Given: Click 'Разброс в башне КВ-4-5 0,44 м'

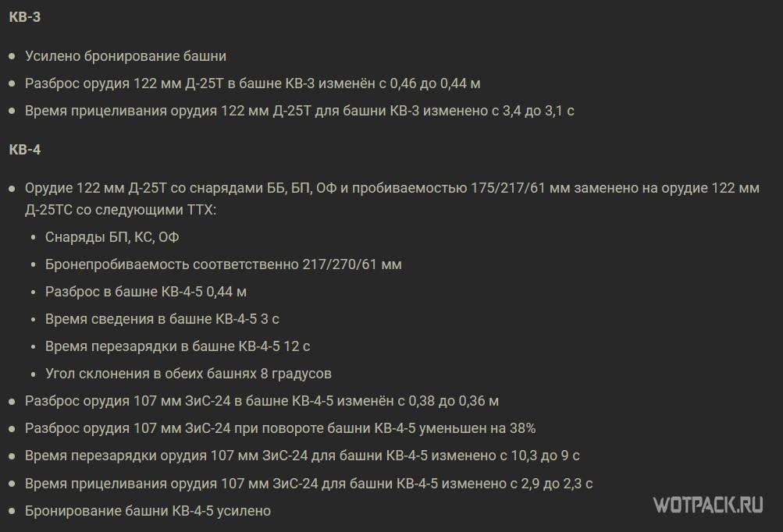Looking at the screenshot, I should (146, 292).
